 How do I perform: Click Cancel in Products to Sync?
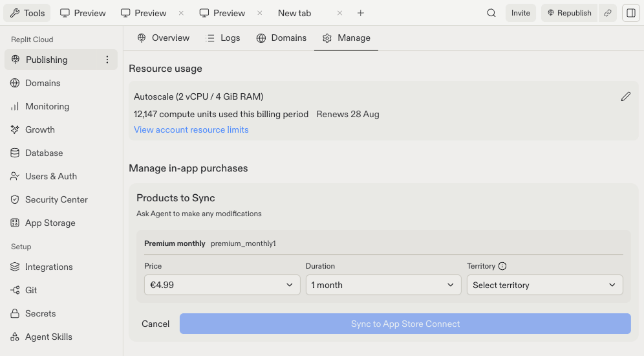click(155, 324)
